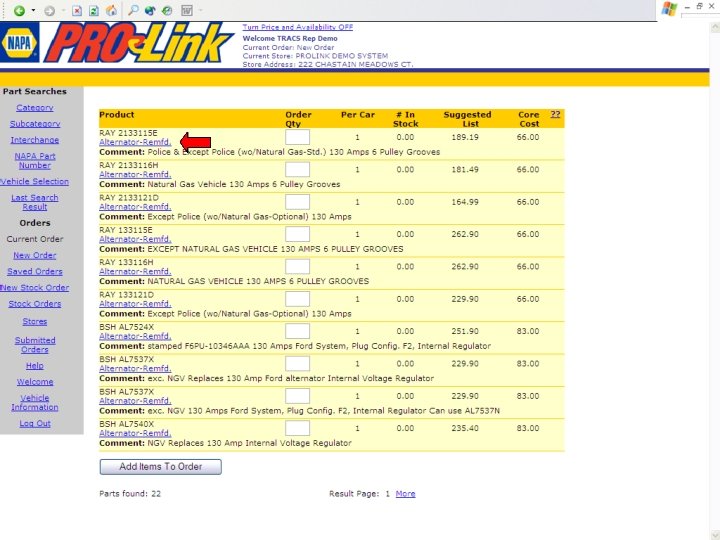
Task: Open Alternator-Remfd. link for RAY 133121D
Action: click(135, 304)
